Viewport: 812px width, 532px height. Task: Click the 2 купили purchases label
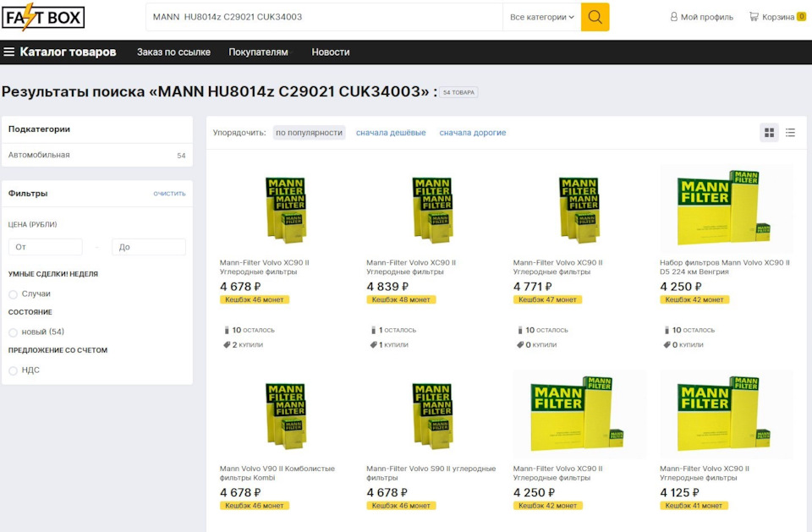(244, 345)
